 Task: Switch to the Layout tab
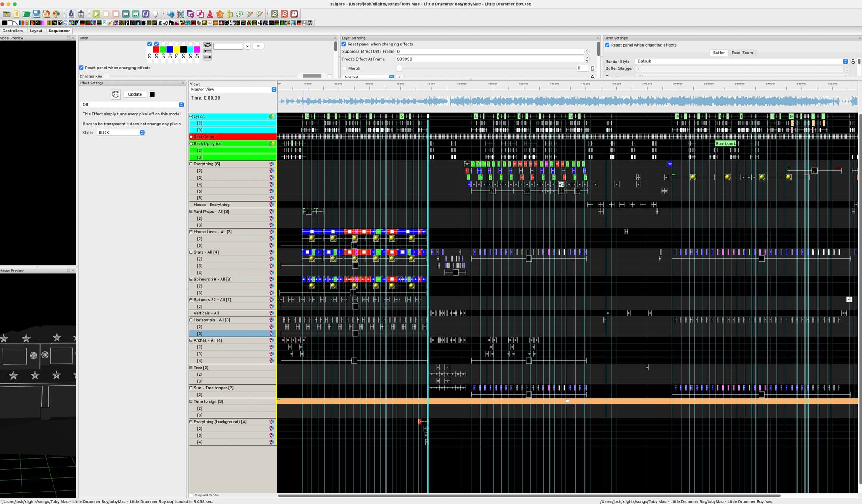point(36,31)
